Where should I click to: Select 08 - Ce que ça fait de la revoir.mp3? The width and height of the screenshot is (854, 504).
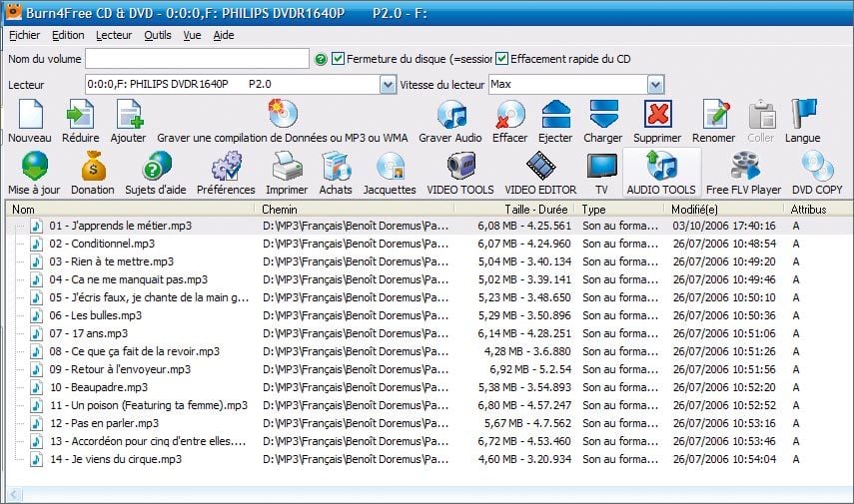[x=135, y=351]
